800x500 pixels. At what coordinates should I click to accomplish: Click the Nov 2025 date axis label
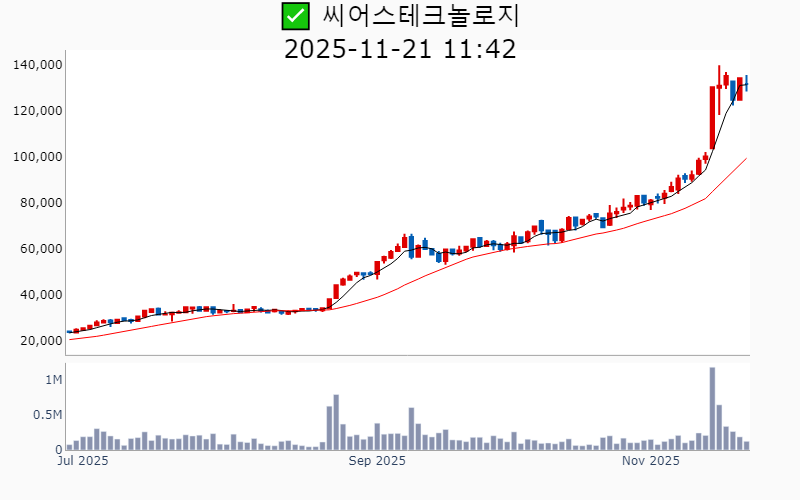[x=650, y=461]
